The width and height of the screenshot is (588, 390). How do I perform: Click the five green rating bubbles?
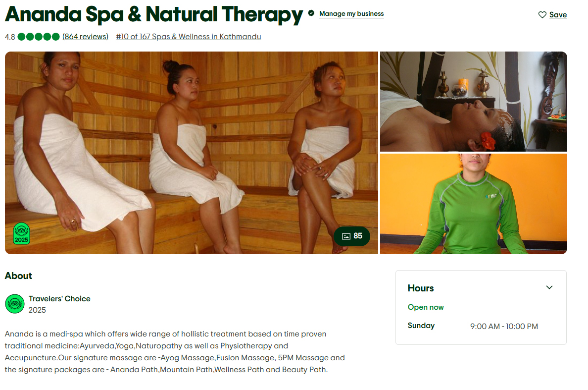(39, 36)
